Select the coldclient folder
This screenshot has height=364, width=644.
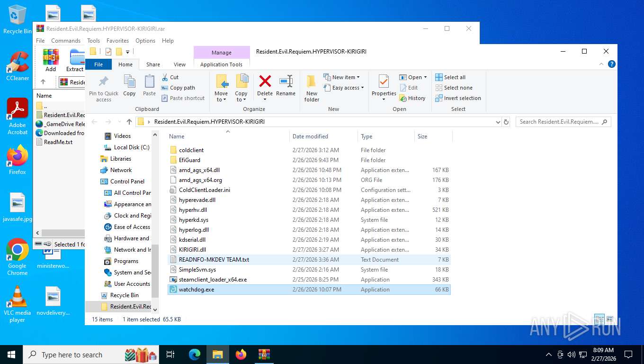(309, 150)
